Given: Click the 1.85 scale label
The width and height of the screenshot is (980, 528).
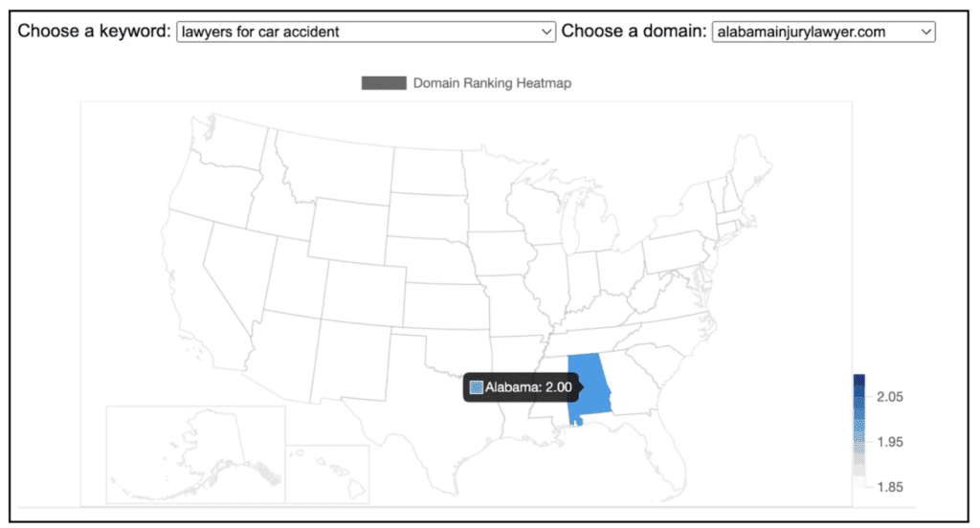Looking at the screenshot, I should point(889,487).
